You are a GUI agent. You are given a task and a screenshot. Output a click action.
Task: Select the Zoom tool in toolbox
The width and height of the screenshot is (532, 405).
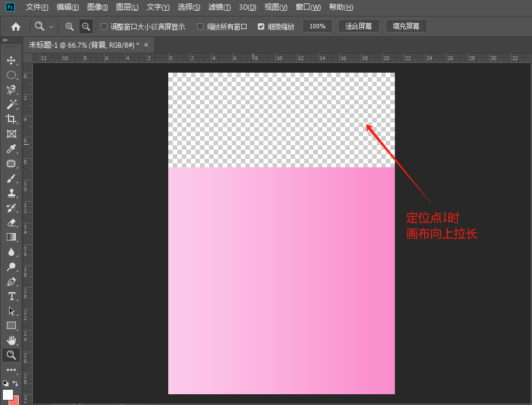(11, 355)
